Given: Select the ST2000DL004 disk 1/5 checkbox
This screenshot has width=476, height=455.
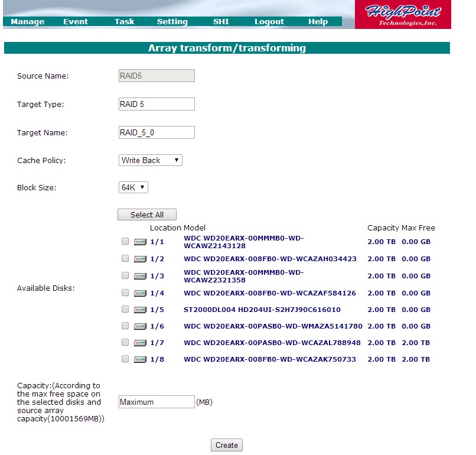Looking at the screenshot, I should pyautogui.click(x=125, y=309).
